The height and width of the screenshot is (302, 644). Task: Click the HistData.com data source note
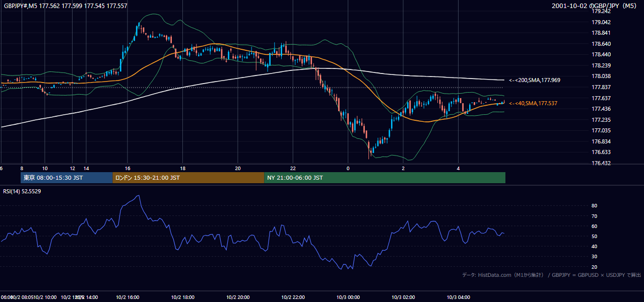pos(551,275)
